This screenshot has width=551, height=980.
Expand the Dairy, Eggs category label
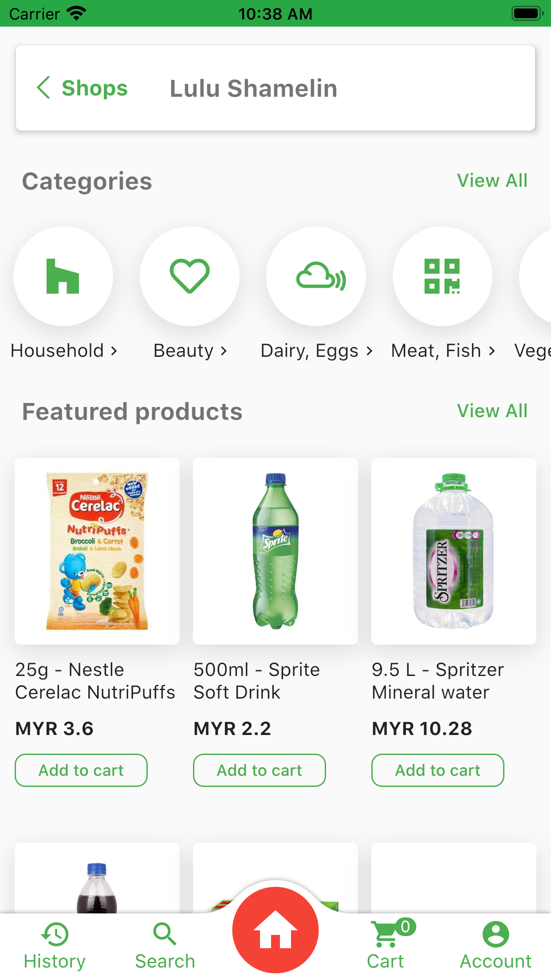(316, 351)
